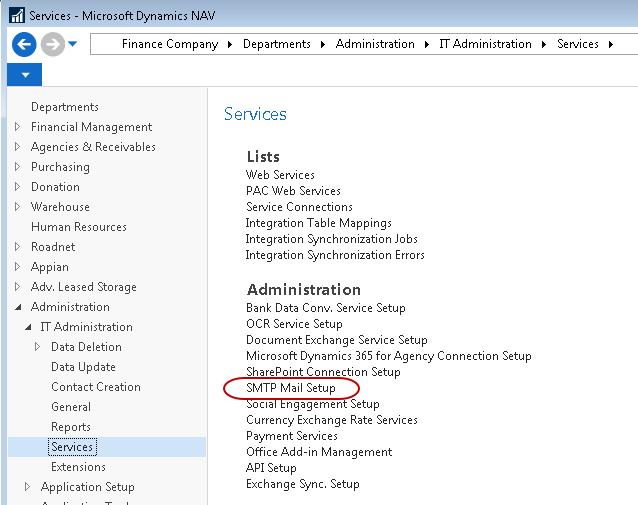Image resolution: width=638 pixels, height=505 pixels.
Task: Open the blue application menu dropdown
Action: [24, 75]
